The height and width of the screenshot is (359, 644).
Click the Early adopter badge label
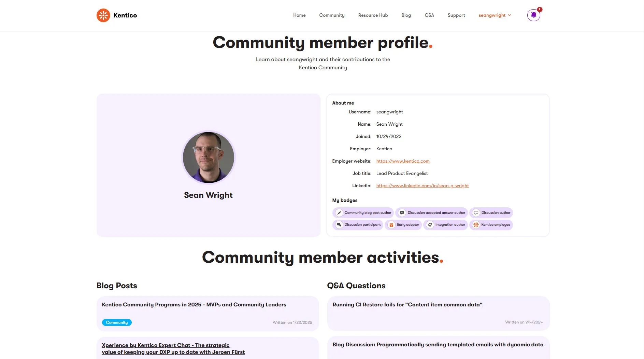[408, 225]
